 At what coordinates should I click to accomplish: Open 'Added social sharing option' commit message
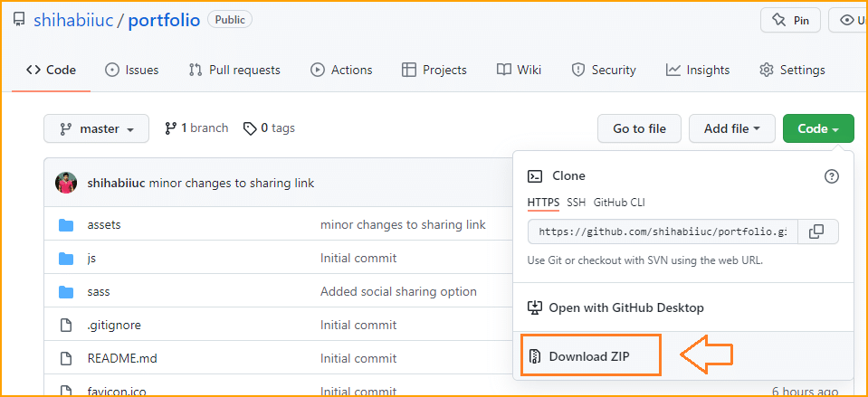(398, 291)
